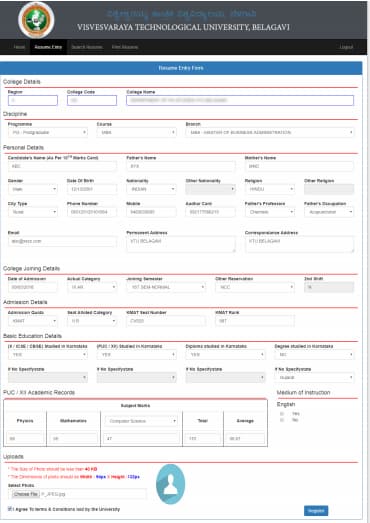Expand the Branch dropdown list
Screen dimensions: 370x523
click(x=270, y=132)
